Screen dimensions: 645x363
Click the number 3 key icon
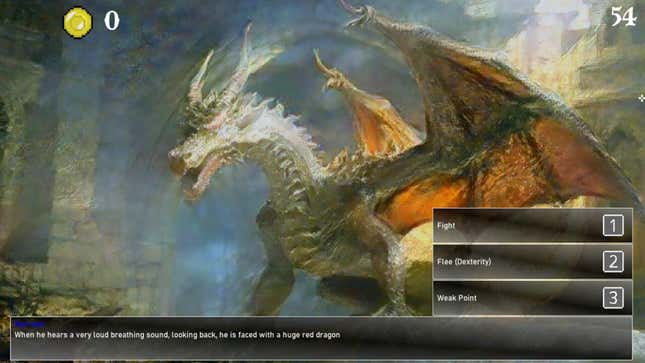613,298
